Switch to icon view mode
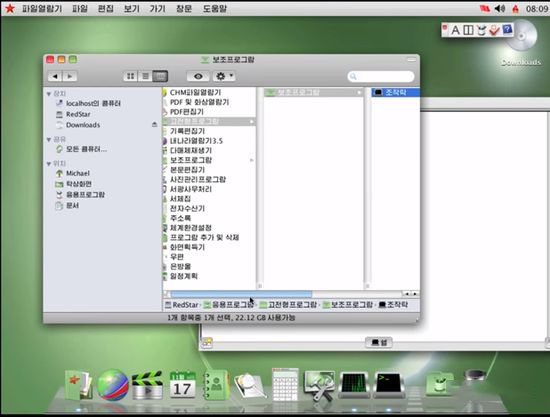This screenshot has width=550, height=417. [x=130, y=76]
